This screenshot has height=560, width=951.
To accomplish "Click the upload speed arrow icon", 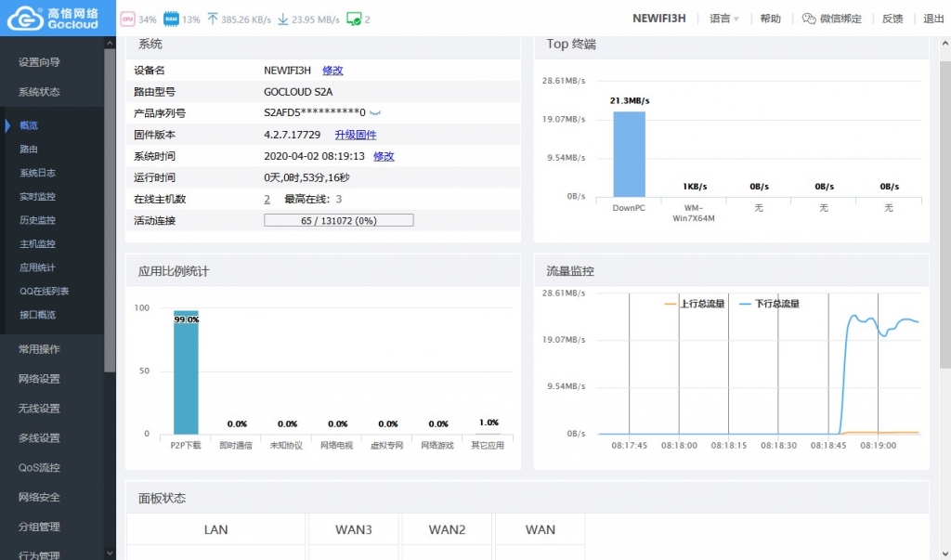I will click(213, 19).
